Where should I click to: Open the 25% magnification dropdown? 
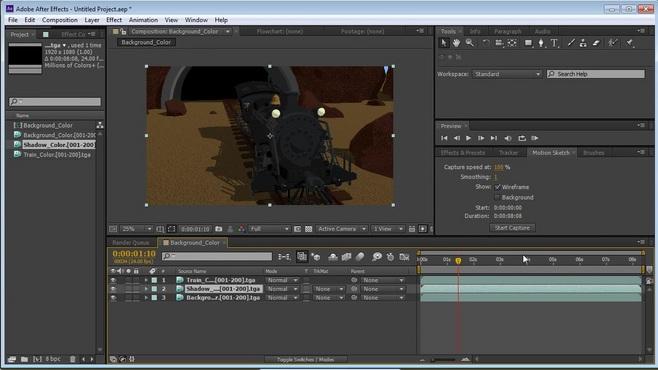coord(136,229)
